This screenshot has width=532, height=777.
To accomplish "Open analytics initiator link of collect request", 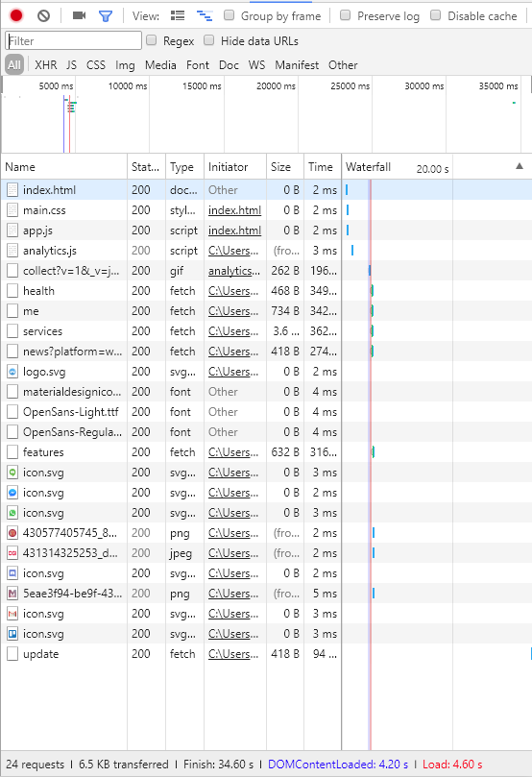I will pos(233,271).
